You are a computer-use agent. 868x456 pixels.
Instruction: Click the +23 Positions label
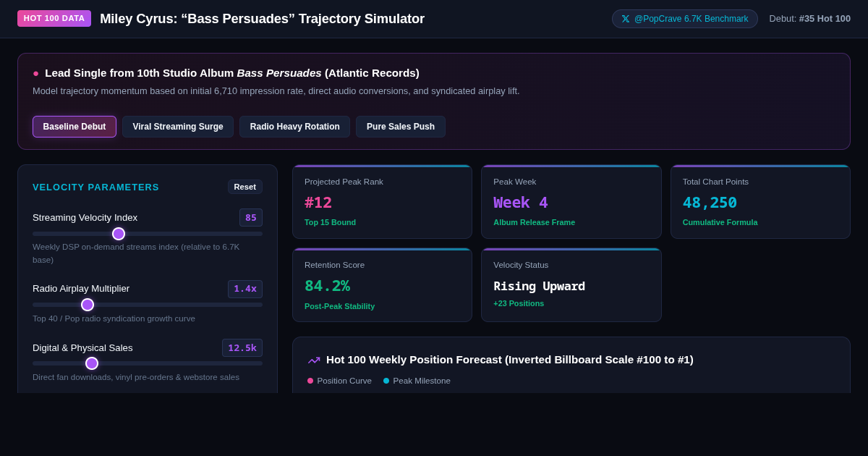tap(519, 303)
